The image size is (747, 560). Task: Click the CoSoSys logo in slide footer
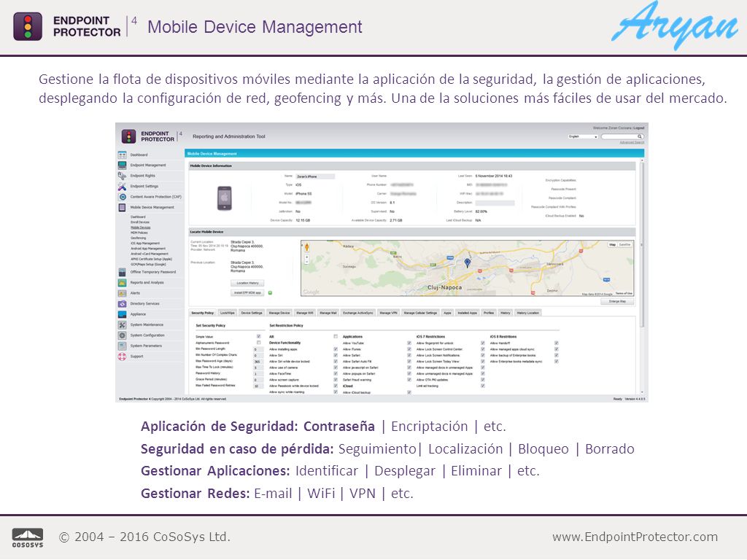(x=27, y=537)
